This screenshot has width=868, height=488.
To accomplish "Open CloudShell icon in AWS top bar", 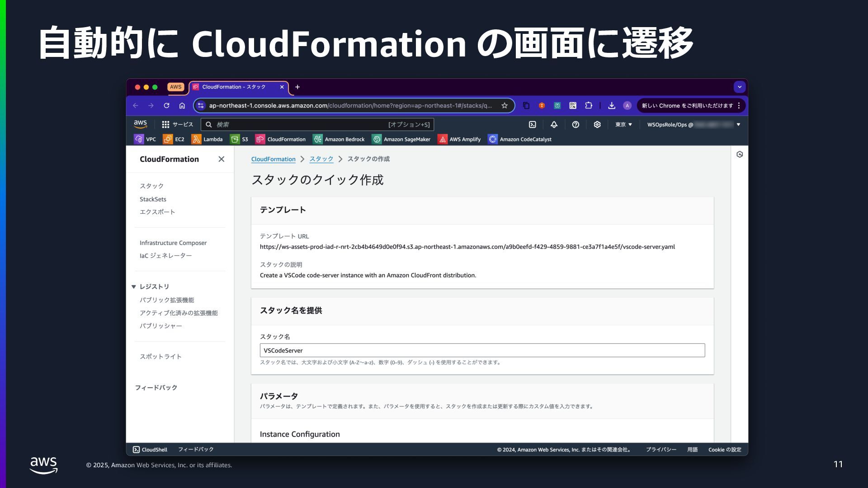I will coord(532,125).
